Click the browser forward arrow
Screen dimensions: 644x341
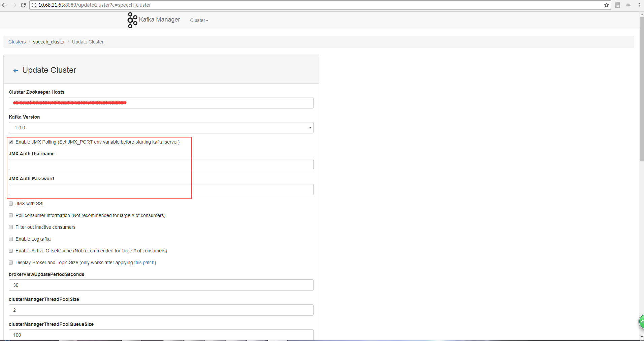tap(14, 5)
